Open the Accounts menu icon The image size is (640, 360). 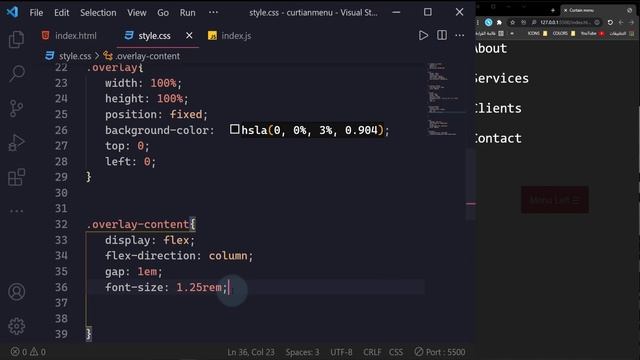coord(16,292)
